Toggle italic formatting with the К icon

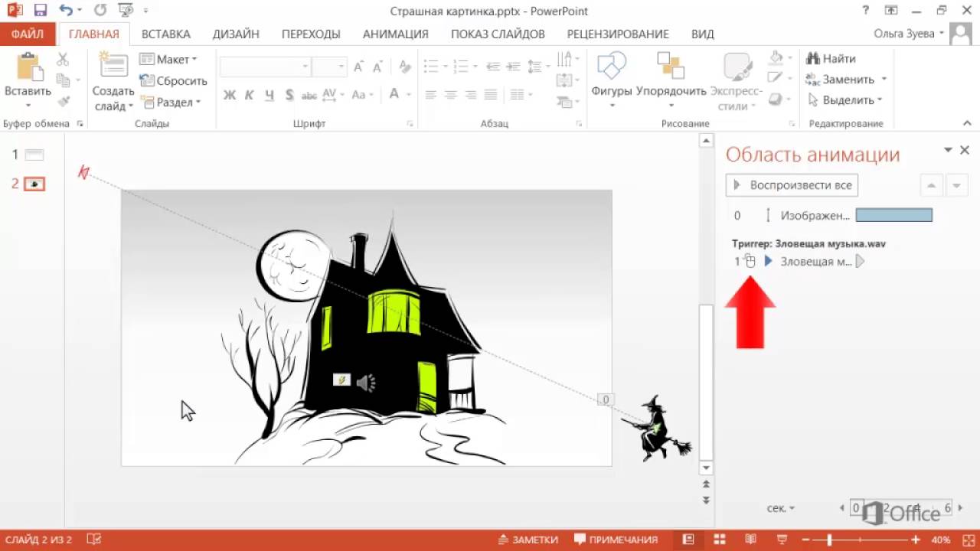249,95
